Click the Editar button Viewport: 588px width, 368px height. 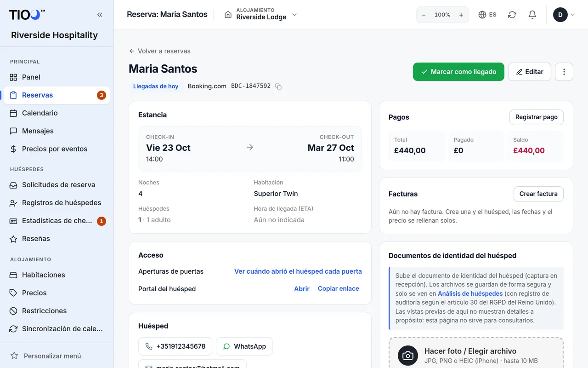coord(530,72)
